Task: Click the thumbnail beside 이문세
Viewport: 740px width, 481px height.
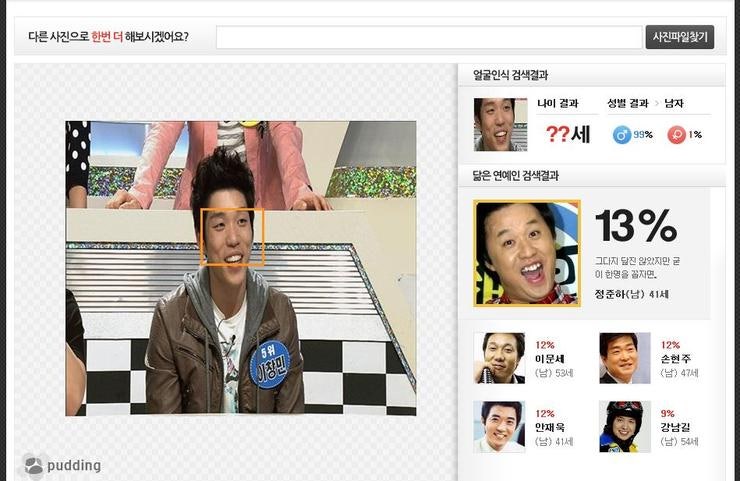Action: click(499, 358)
